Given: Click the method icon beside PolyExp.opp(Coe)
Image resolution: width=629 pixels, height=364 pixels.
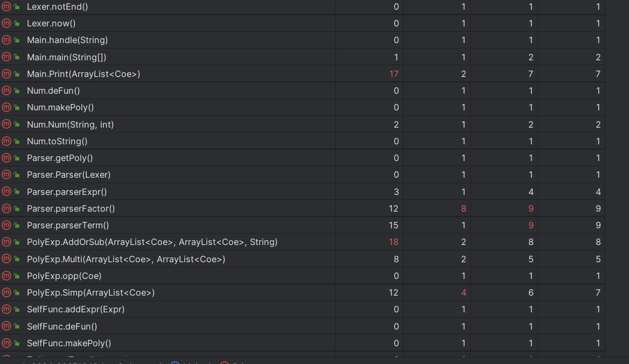Looking at the screenshot, I should click(6, 276).
